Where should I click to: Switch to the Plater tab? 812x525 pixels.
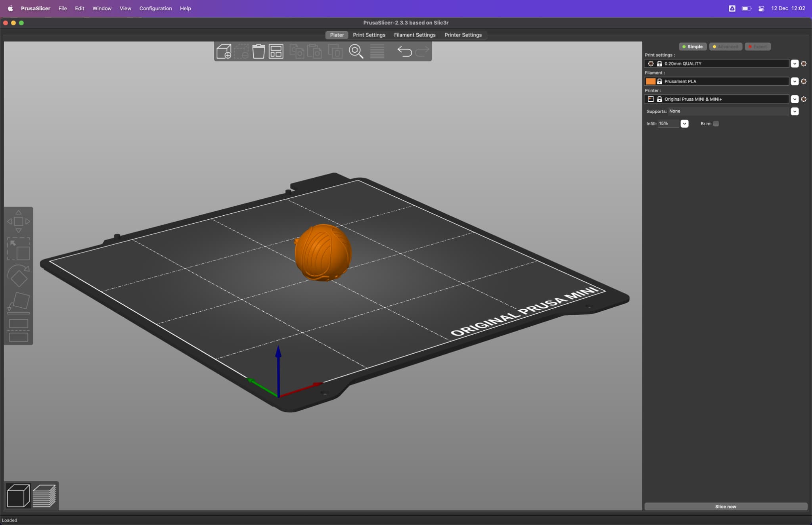pos(337,35)
